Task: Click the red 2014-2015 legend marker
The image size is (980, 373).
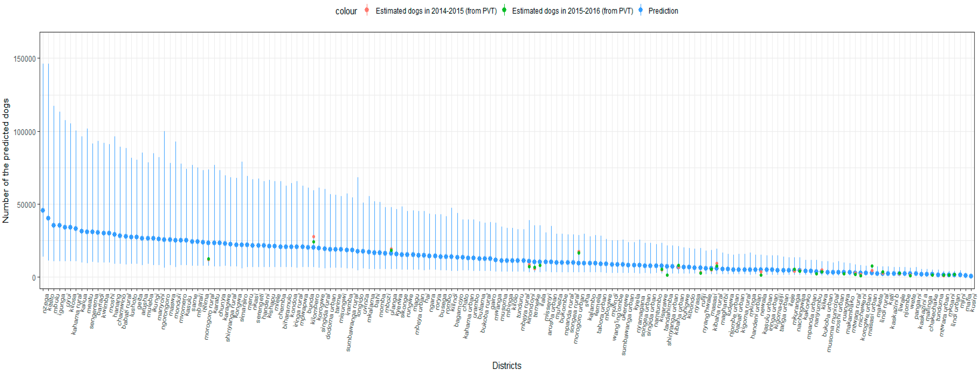Action: (367, 11)
